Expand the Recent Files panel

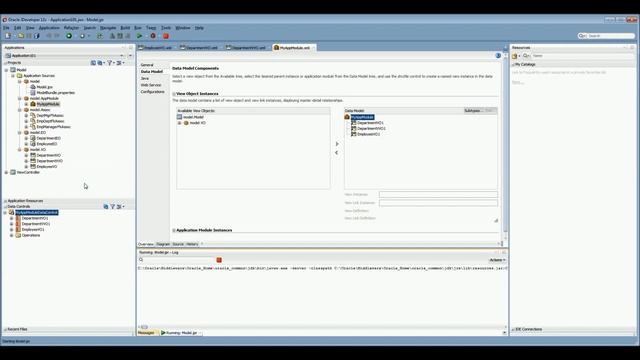pyautogui.click(x=5, y=329)
